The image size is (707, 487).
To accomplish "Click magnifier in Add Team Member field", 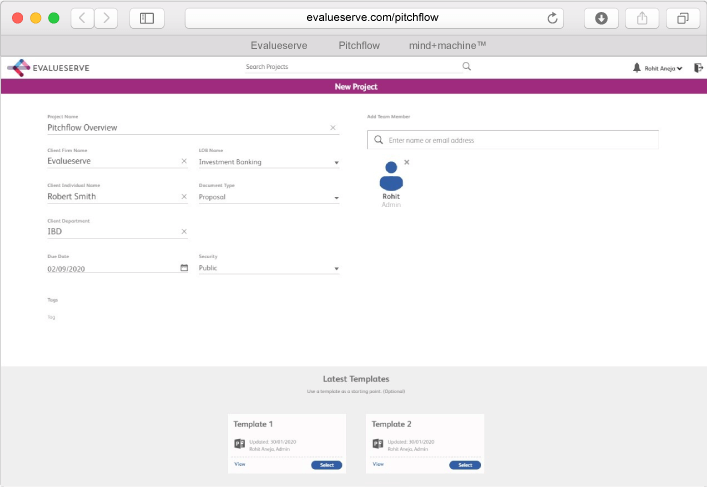I will point(378,140).
